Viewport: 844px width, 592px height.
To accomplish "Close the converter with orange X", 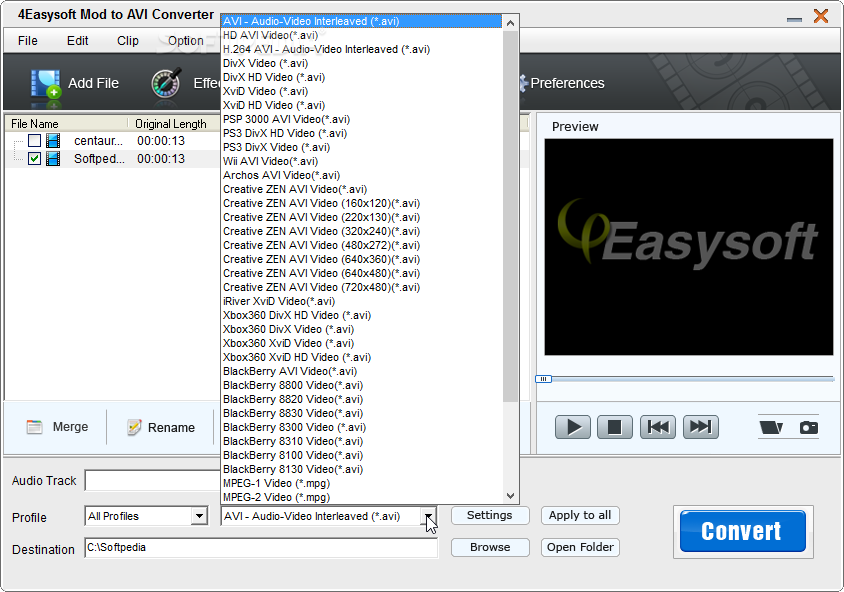I will click(x=821, y=16).
